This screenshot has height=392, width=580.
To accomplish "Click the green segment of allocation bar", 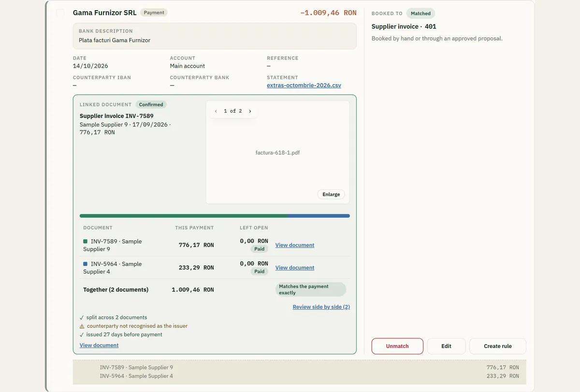I will (x=184, y=216).
